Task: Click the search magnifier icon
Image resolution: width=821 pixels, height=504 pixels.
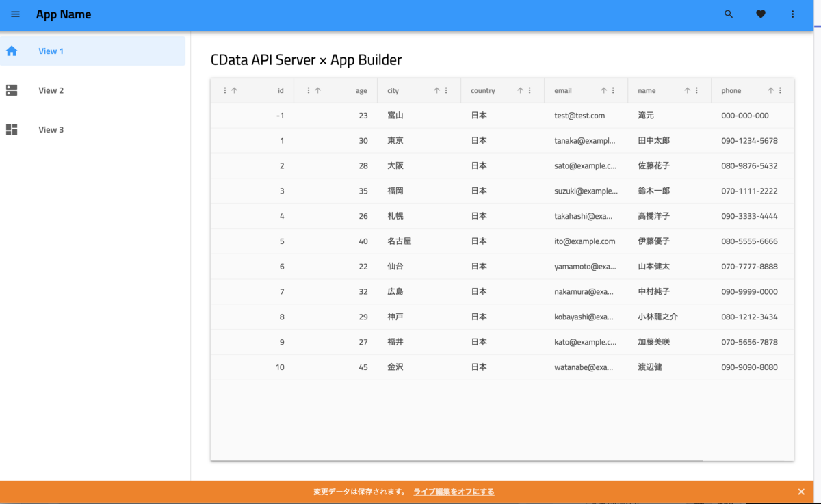Action: pyautogui.click(x=729, y=14)
